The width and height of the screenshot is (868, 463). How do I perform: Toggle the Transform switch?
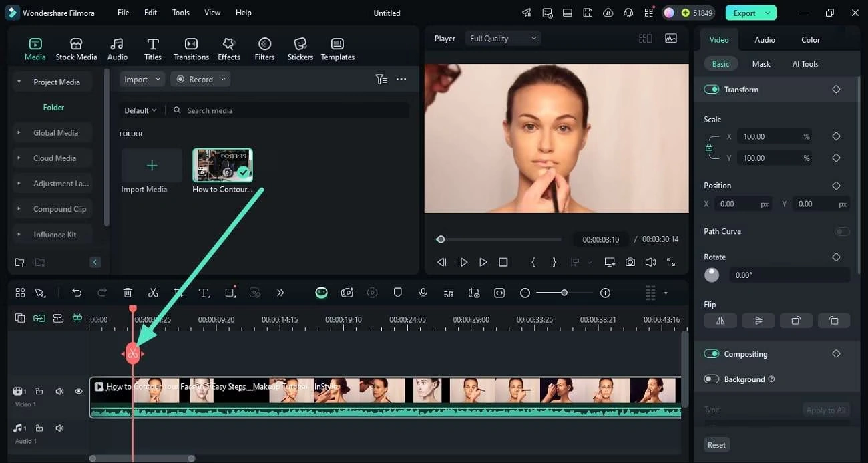[712, 90]
